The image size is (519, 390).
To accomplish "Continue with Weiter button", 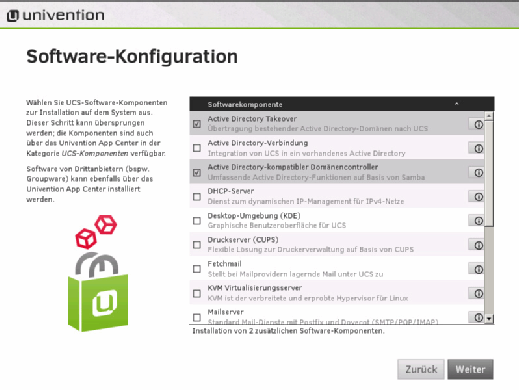I will 470,369.
